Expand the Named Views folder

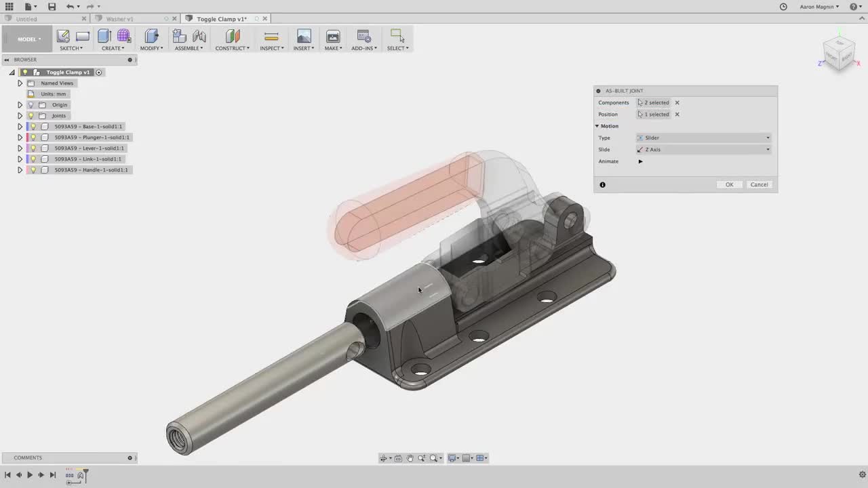coord(20,83)
